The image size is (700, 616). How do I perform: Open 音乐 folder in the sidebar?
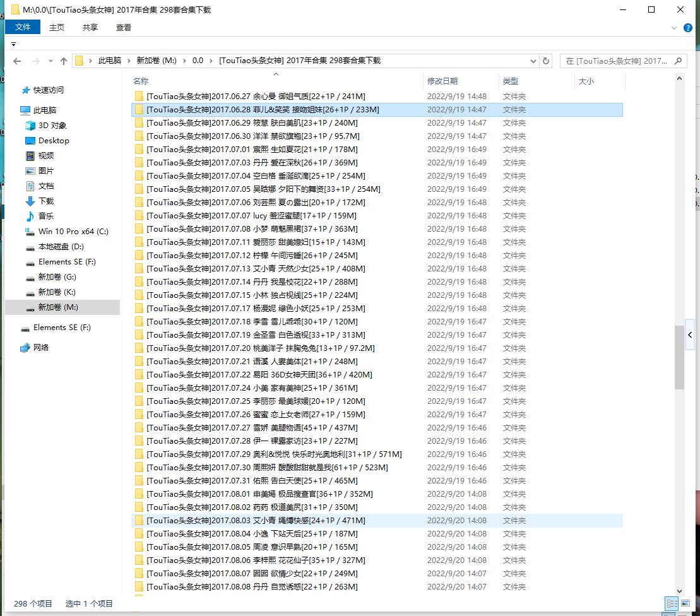[x=46, y=216]
